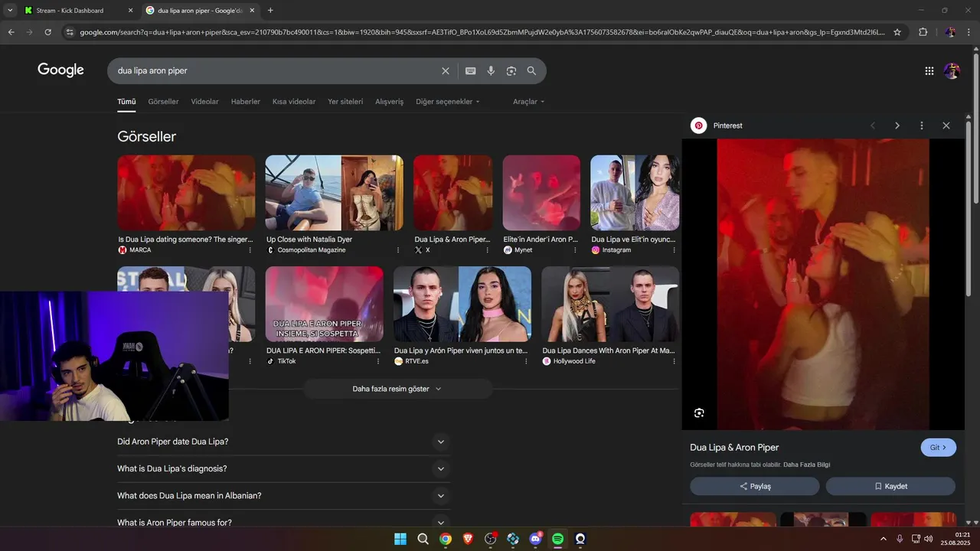Switch to the Alışveriş search tab
Viewport: 980px width, 551px height.
[389, 102]
